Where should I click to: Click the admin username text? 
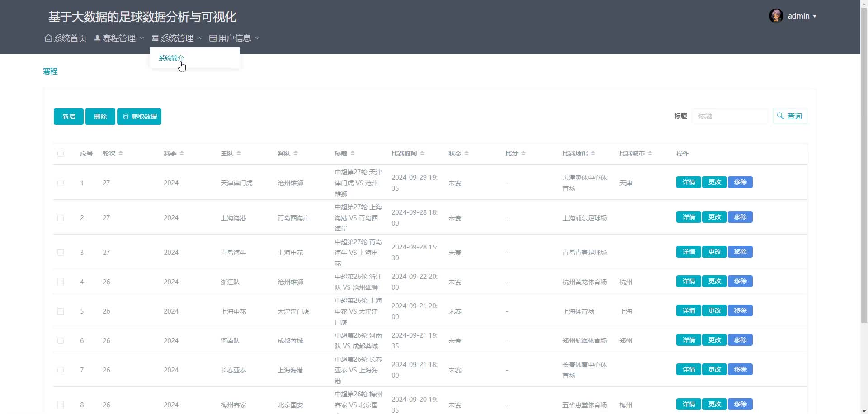click(x=798, y=16)
